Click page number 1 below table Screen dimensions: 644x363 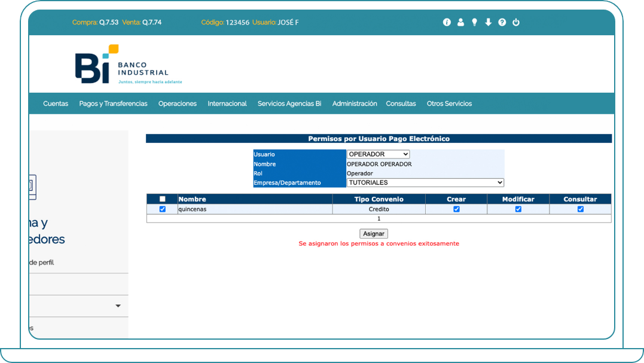(x=379, y=218)
